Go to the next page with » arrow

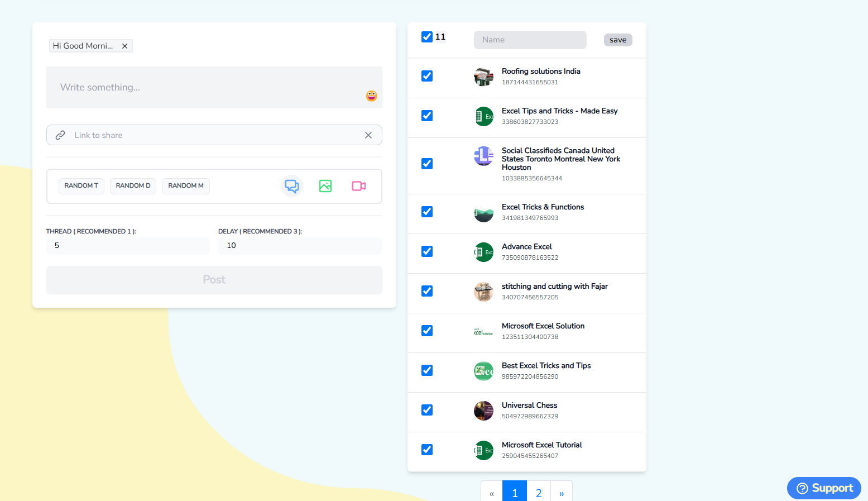pyautogui.click(x=562, y=493)
